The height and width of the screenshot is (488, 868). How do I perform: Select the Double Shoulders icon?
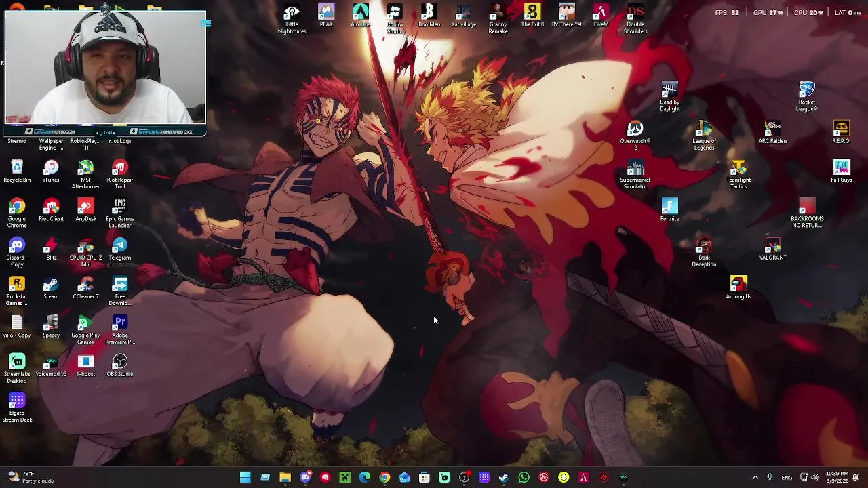click(635, 19)
